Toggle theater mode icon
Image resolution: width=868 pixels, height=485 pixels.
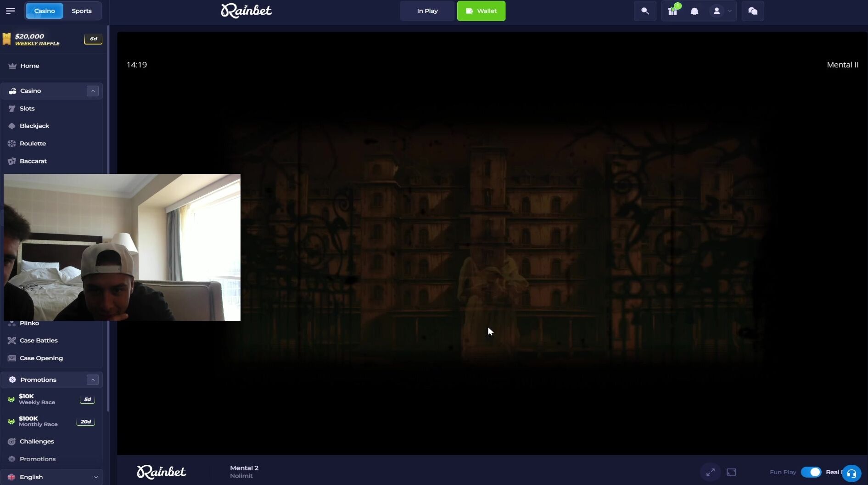(x=732, y=472)
